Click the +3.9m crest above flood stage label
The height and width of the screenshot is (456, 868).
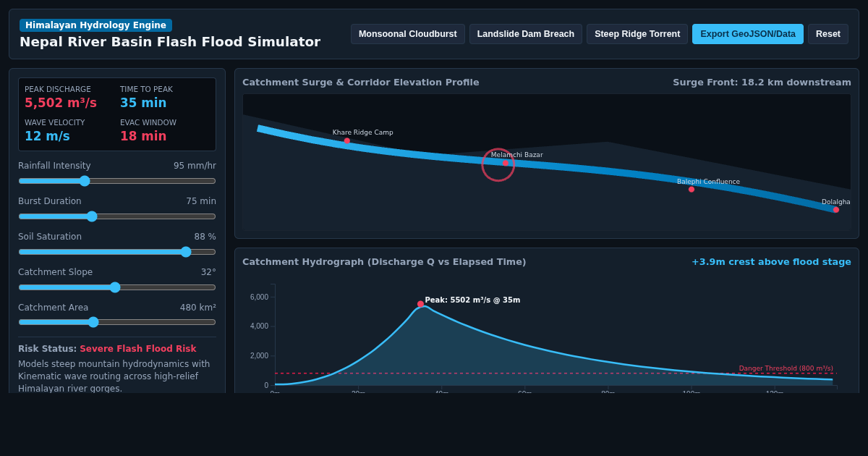(x=771, y=262)
